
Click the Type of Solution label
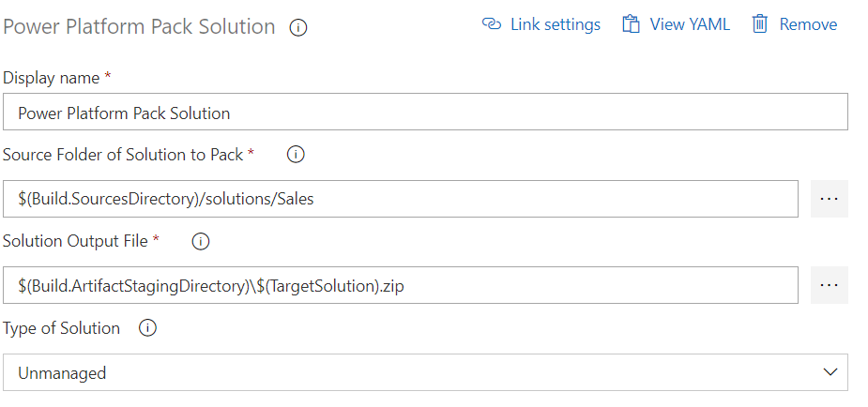point(61,328)
